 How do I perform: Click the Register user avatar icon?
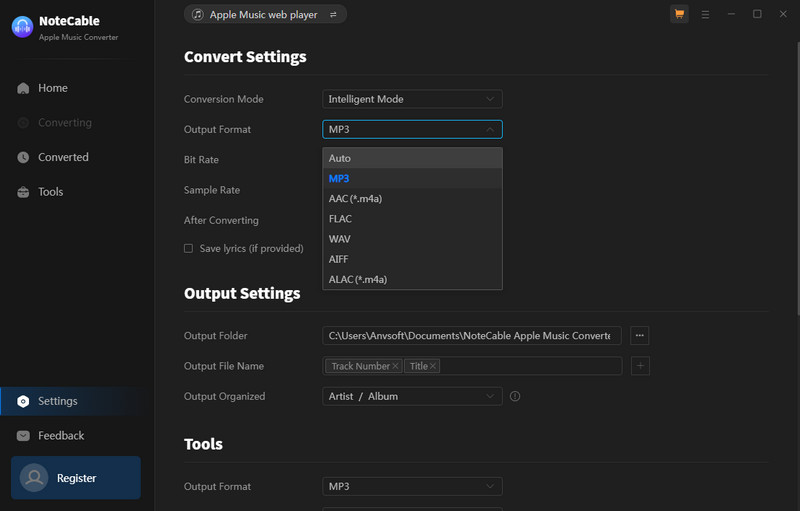point(34,478)
